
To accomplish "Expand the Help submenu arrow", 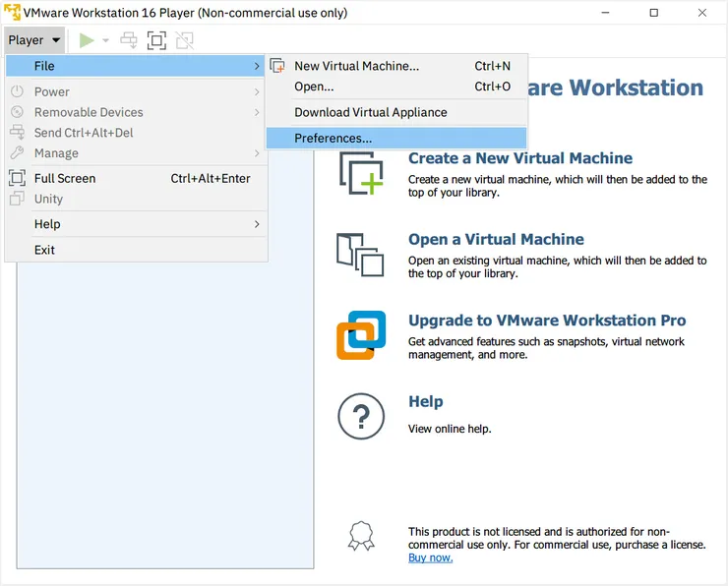I will coord(257,224).
